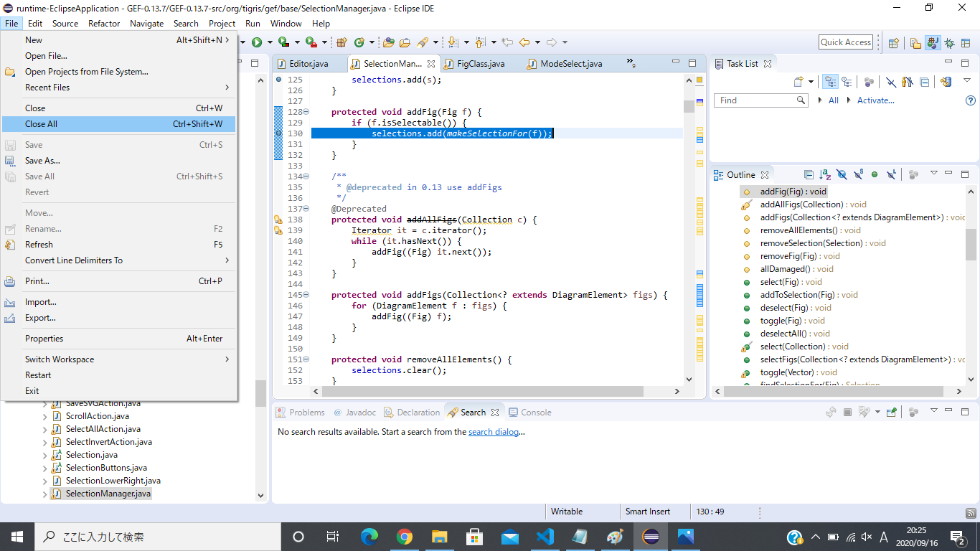Switch to the Java perspective icon
The width and height of the screenshot is (980, 551).
(933, 42)
